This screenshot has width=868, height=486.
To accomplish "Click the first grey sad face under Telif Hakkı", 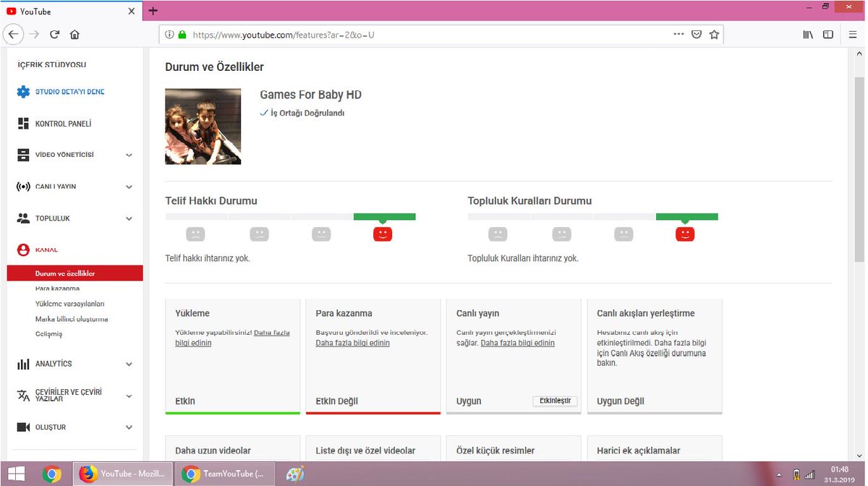I will pyautogui.click(x=195, y=234).
